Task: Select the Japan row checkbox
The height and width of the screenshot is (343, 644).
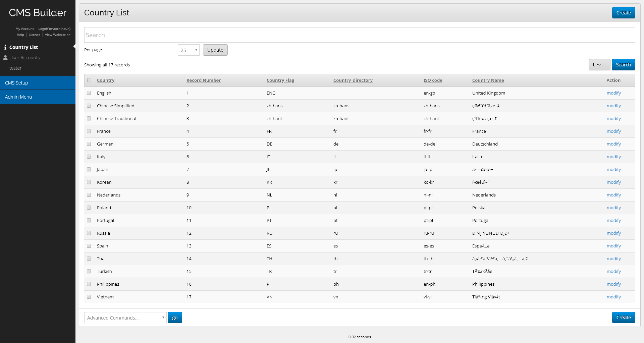Action: click(x=89, y=169)
